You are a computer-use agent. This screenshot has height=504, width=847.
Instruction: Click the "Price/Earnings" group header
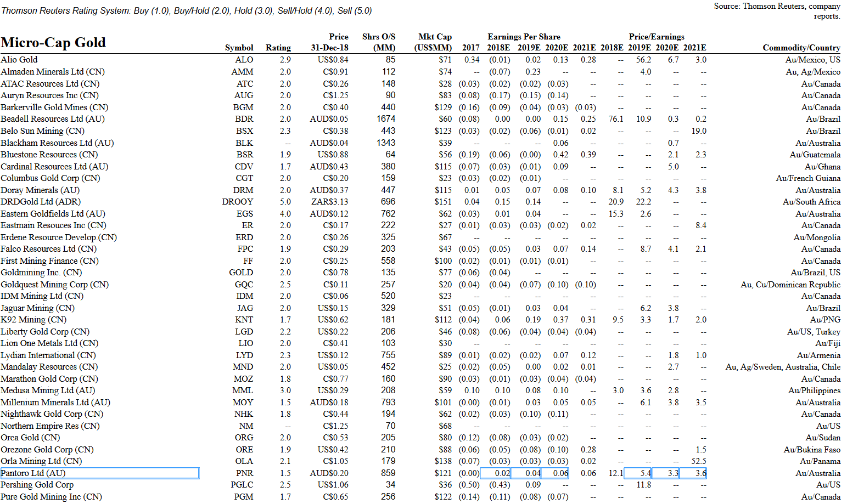pos(657,37)
